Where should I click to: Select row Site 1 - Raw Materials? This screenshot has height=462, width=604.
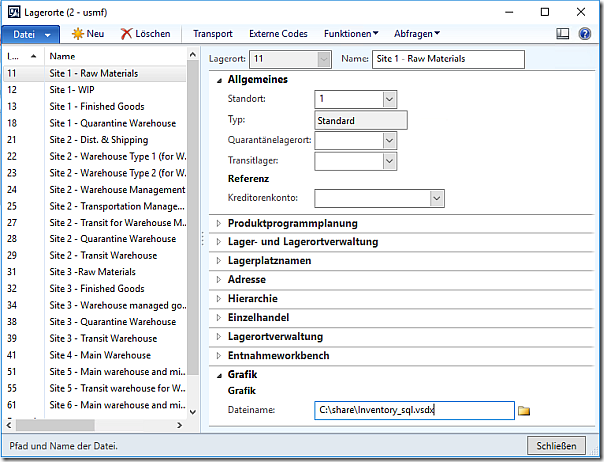click(x=95, y=73)
